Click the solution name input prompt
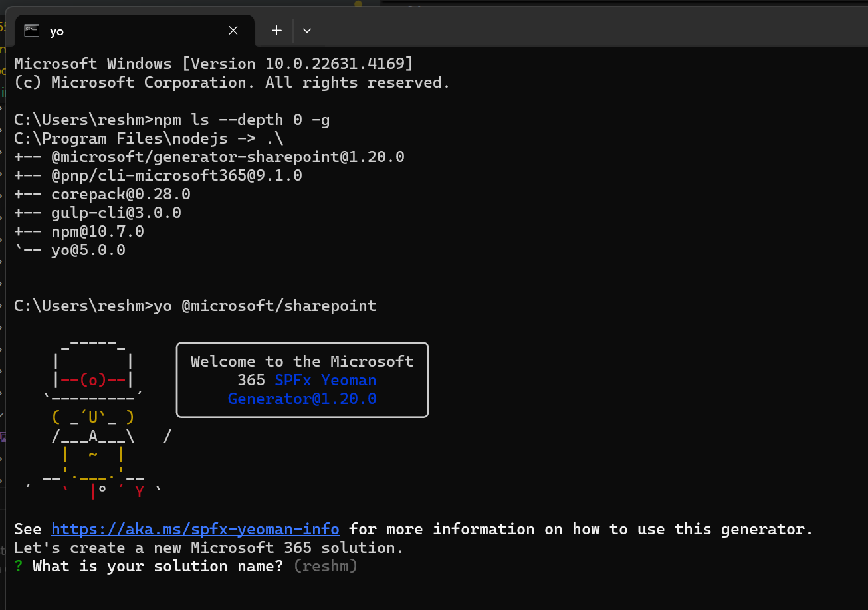 coord(190,567)
